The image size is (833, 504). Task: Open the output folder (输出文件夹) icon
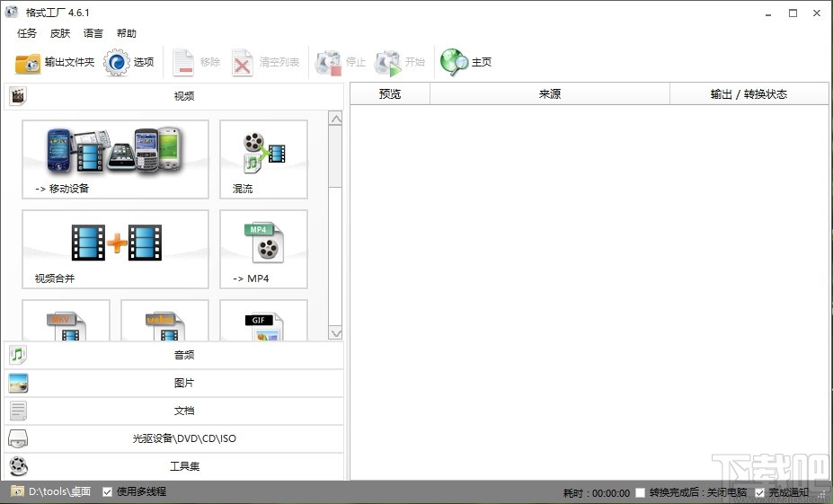(x=28, y=63)
